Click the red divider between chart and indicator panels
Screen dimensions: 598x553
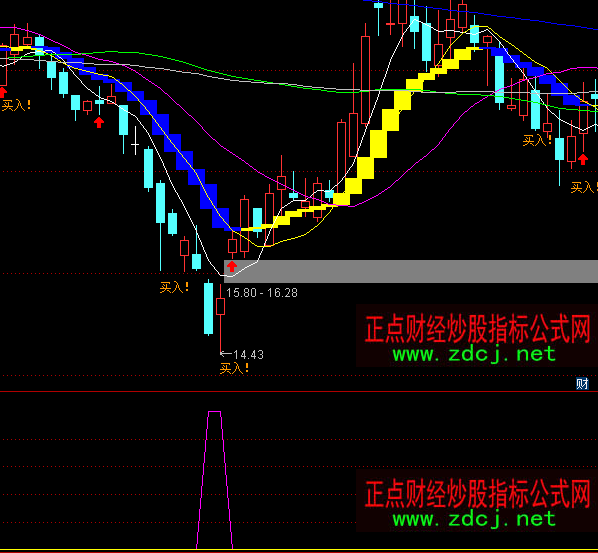[299, 392]
